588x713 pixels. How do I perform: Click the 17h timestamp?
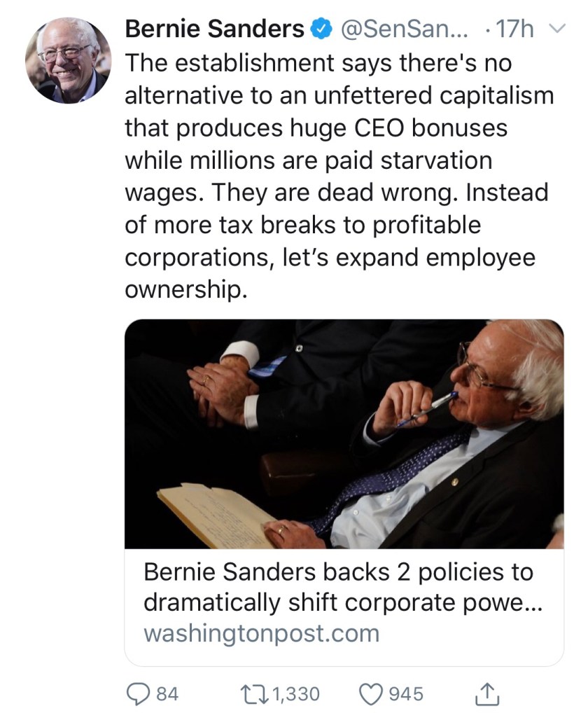coord(514,29)
